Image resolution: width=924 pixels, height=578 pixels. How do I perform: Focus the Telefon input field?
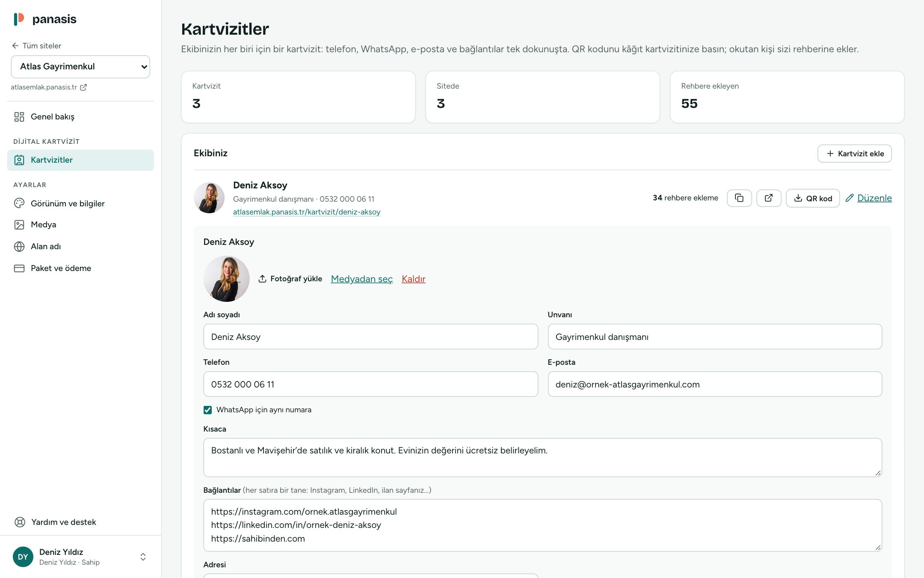370,384
